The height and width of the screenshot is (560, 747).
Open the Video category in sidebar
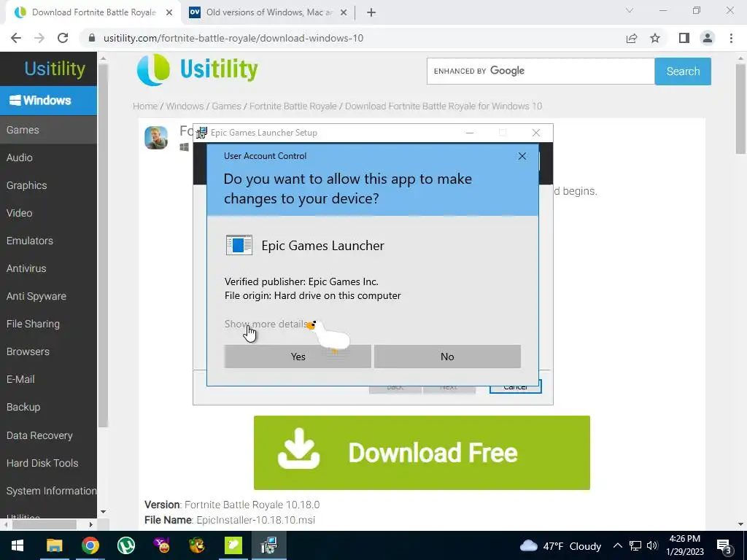click(x=48, y=213)
